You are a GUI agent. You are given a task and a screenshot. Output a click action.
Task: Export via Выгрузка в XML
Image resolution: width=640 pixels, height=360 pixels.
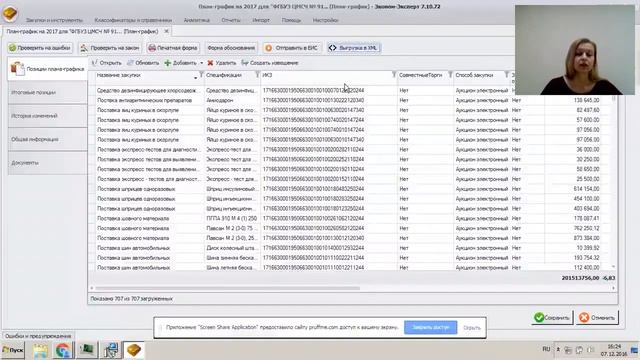coord(354,48)
